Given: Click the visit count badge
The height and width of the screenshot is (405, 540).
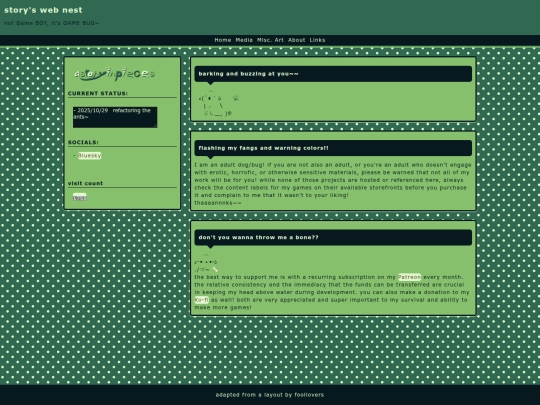Looking at the screenshot, I should (x=80, y=198).
